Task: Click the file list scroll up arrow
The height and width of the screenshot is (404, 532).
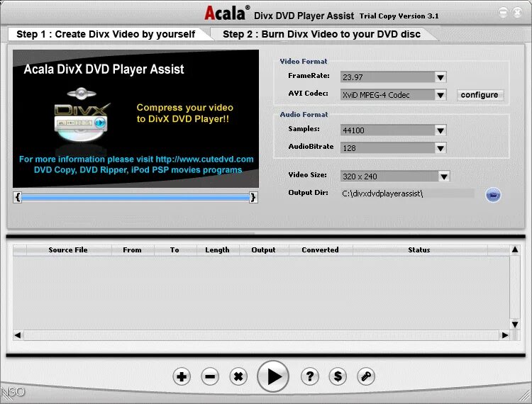Action: click(x=515, y=249)
